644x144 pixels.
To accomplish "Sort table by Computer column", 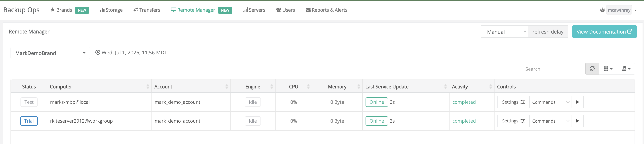I will point(99,87).
